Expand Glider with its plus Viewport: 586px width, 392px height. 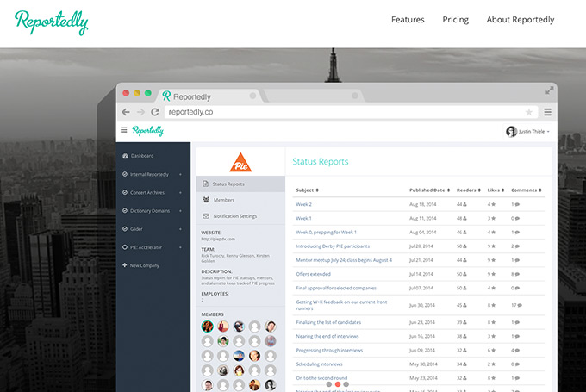180,229
